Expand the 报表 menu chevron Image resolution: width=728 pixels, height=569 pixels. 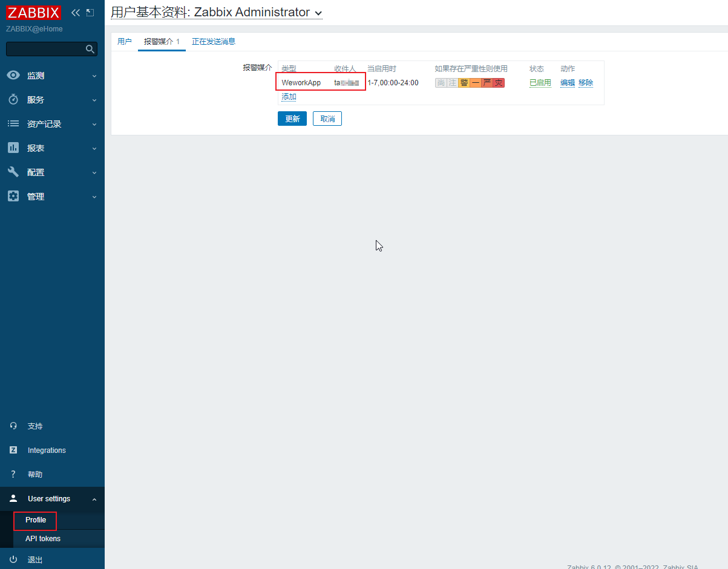pyautogui.click(x=94, y=148)
